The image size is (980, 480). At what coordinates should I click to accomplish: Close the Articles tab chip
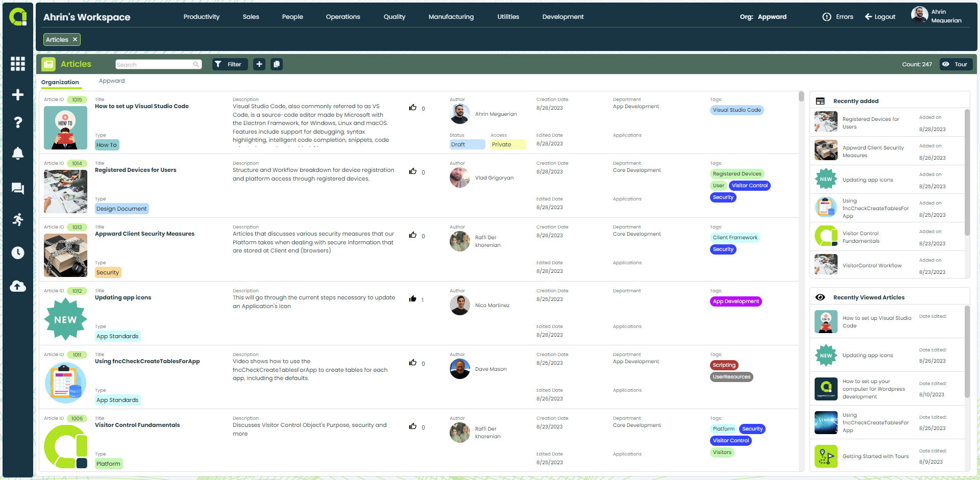pos(75,39)
